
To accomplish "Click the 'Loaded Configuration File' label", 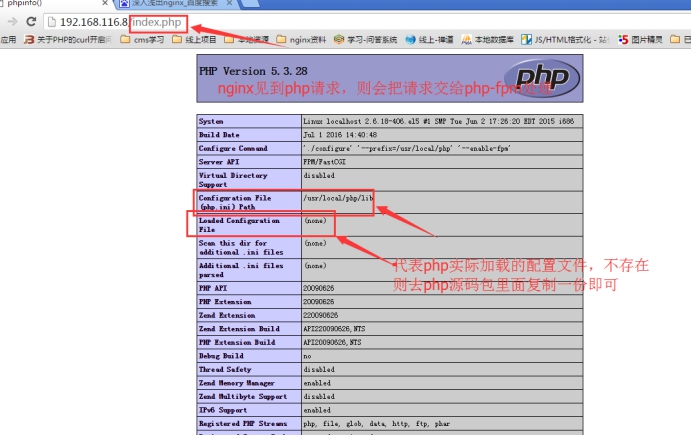I will (239, 225).
